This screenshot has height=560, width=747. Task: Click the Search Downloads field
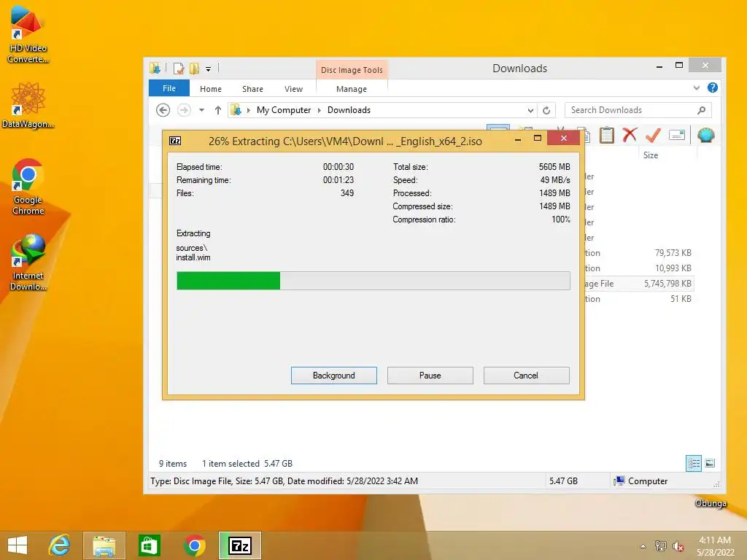tap(638, 110)
